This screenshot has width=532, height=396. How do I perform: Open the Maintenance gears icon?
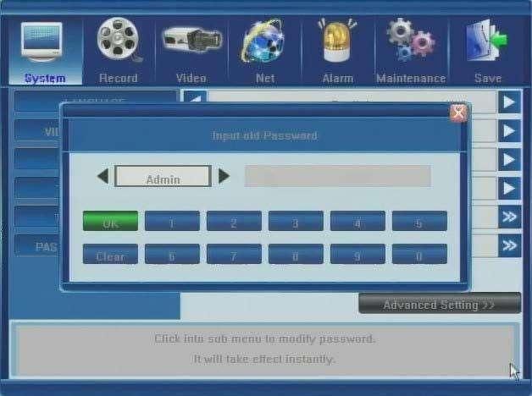[x=411, y=40]
